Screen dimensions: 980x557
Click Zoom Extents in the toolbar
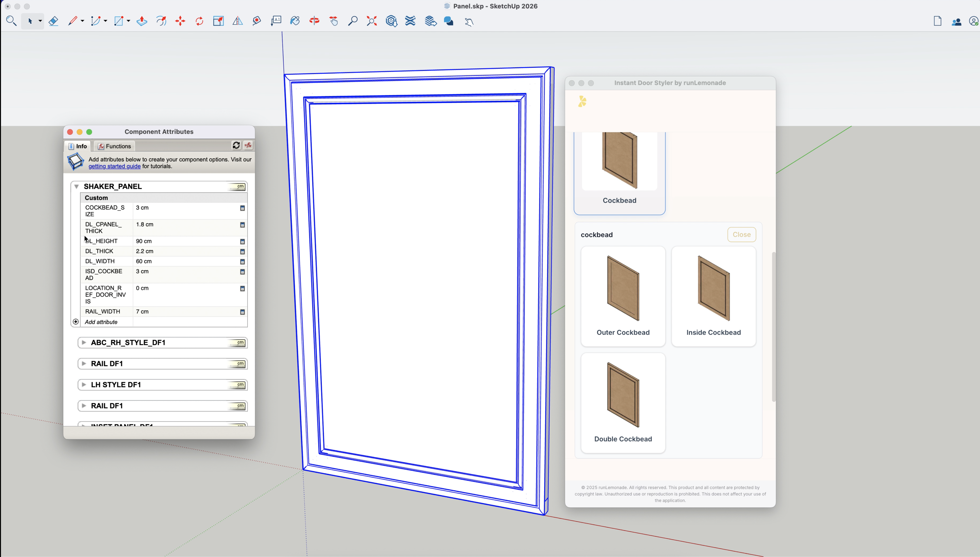[x=372, y=21]
